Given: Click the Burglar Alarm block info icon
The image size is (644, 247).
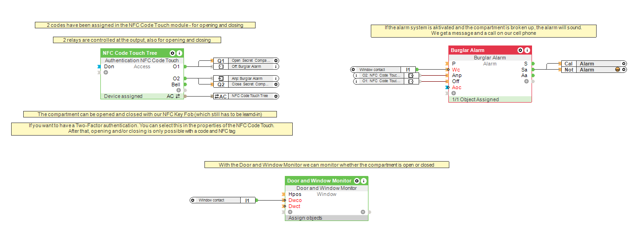Looking at the screenshot, I should tap(527, 50).
